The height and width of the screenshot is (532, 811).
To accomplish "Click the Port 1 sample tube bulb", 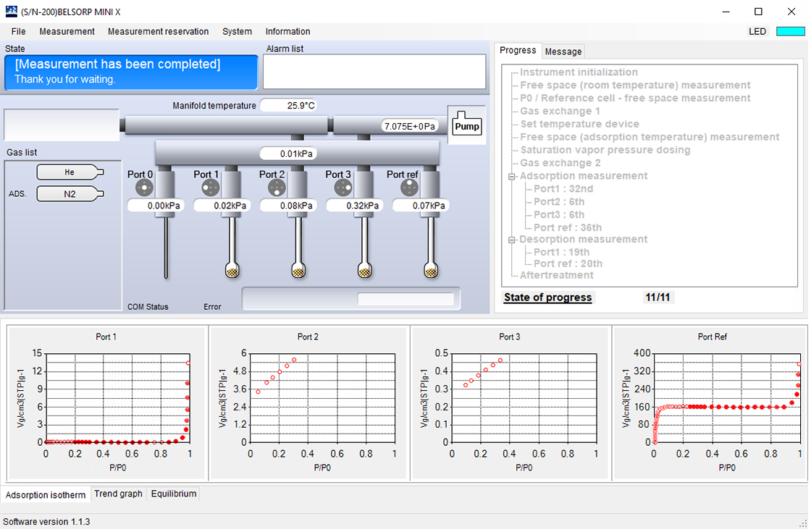I will pos(232,269).
